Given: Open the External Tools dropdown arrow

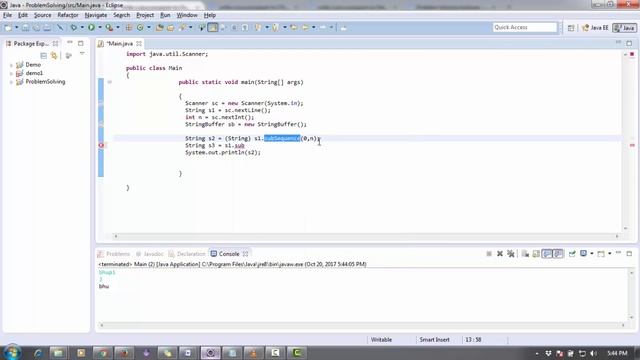Looking at the screenshot, I should point(118,27).
